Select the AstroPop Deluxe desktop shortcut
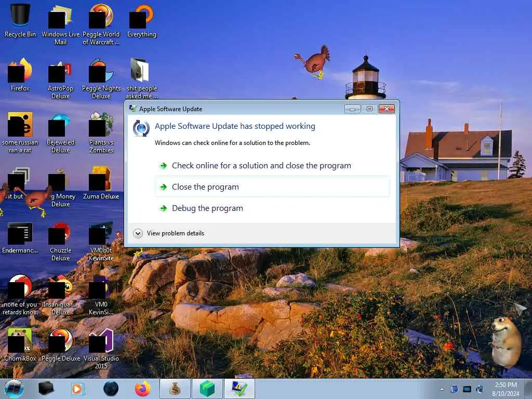Screen dimensions: 532x399 coord(60,79)
